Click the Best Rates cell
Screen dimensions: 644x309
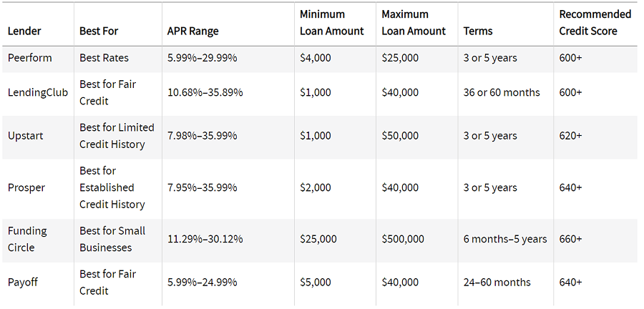(x=104, y=58)
